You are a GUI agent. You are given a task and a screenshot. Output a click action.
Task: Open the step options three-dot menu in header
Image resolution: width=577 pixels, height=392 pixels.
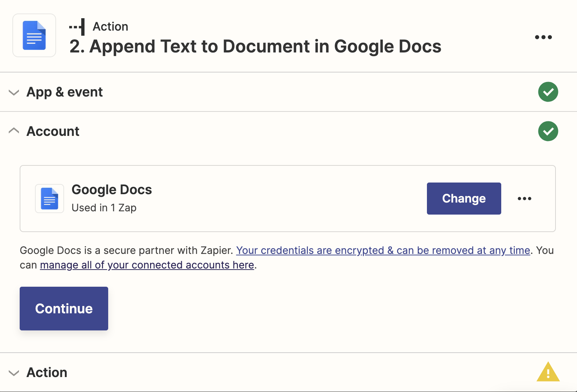point(543,37)
